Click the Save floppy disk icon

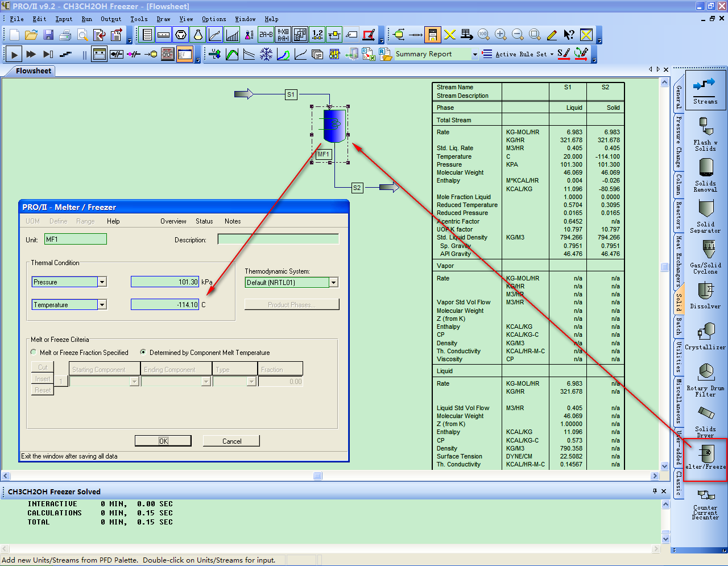click(48, 35)
